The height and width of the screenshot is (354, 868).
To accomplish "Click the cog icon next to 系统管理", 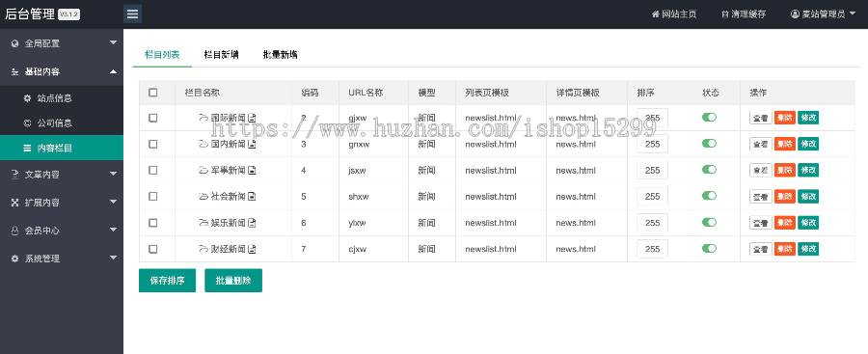I will click(14, 259).
